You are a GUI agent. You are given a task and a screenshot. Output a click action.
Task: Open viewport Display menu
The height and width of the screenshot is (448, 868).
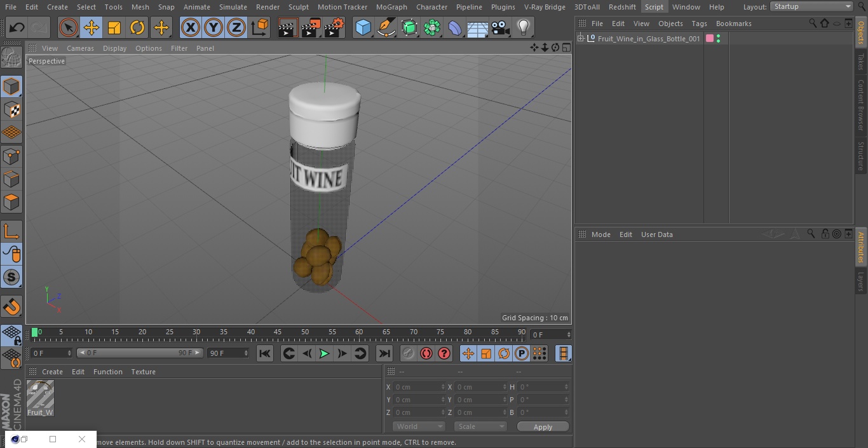[x=114, y=48]
